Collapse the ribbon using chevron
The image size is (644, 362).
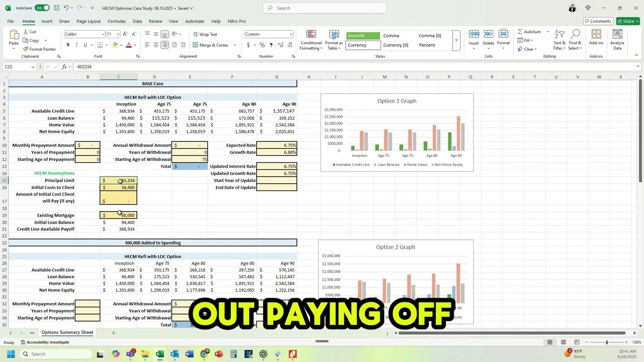[x=636, y=56]
